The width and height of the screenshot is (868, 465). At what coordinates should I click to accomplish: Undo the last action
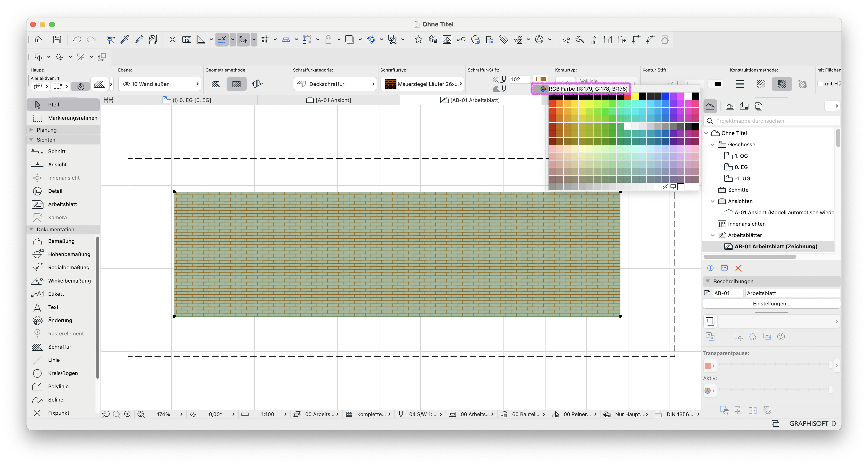(77, 39)
